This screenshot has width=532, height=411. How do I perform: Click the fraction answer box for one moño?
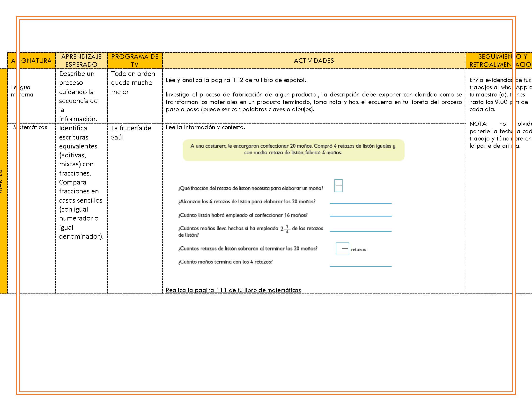point(338,185)
